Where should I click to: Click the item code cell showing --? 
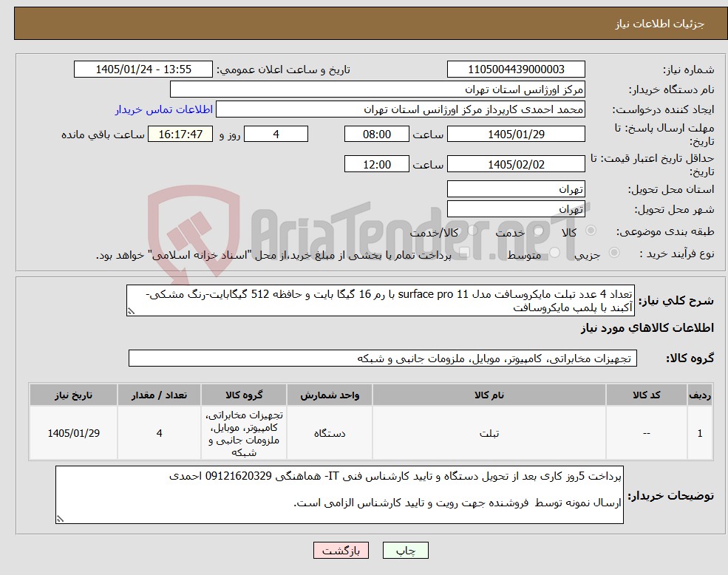coord(646,433)
